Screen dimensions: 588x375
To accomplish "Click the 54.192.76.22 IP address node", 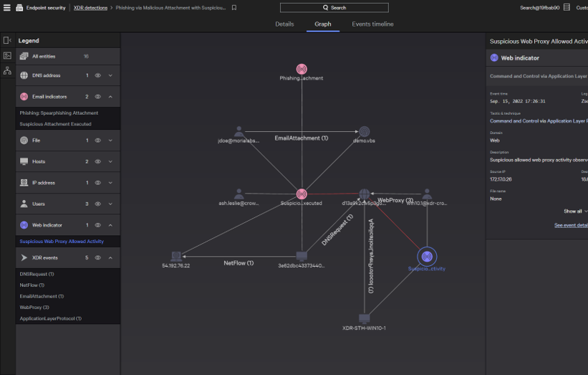I will point(175,256).
